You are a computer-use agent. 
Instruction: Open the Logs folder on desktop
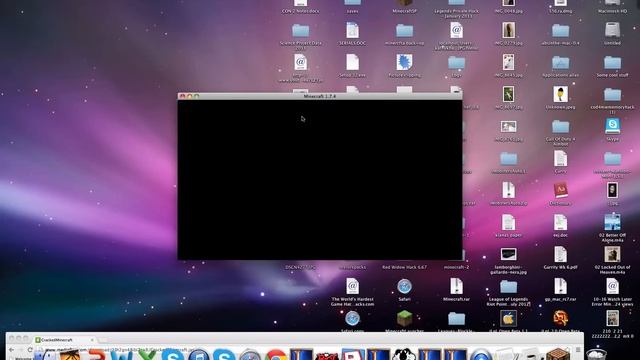[456, 62]
